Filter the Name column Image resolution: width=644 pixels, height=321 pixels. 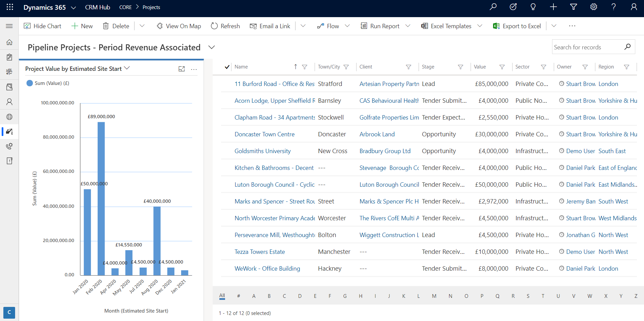(x=305, y=67)
